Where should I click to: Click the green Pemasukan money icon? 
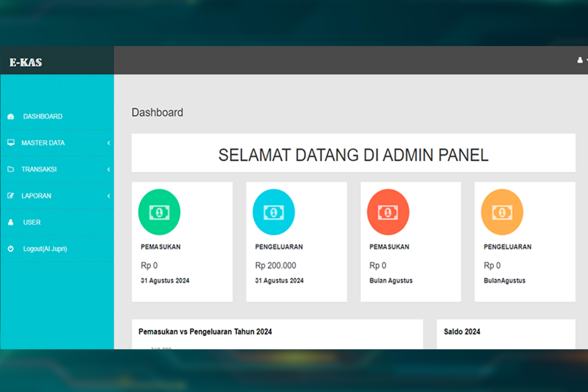(x=159, y=212)
